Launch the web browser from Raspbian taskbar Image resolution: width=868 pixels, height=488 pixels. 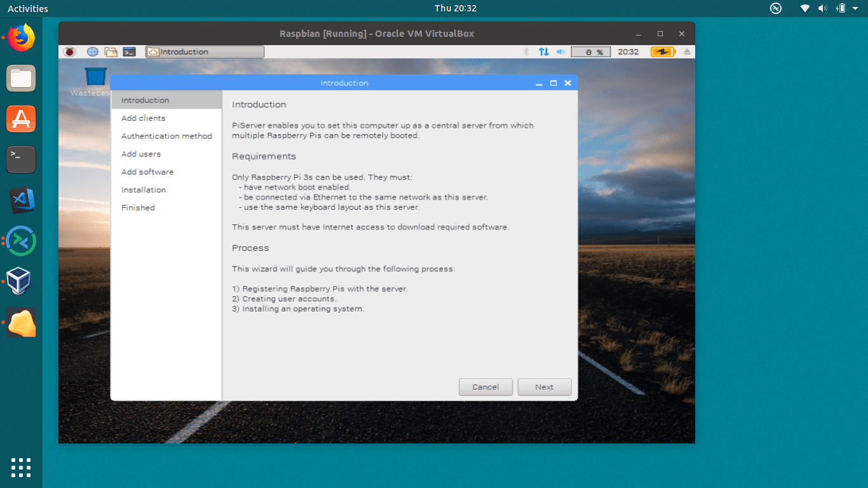click(x=93, y=51)
